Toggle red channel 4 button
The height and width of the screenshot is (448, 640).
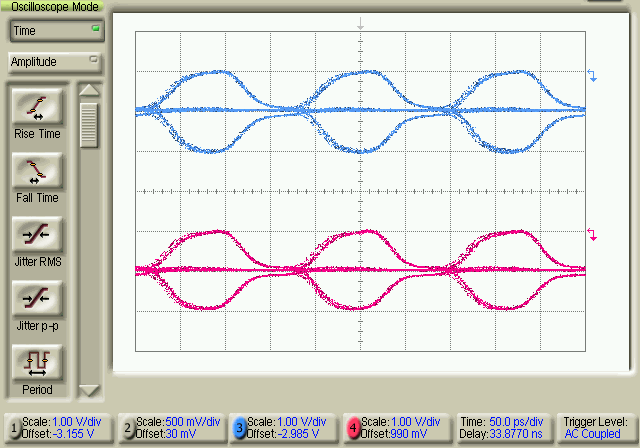click(x=353, y=428)
